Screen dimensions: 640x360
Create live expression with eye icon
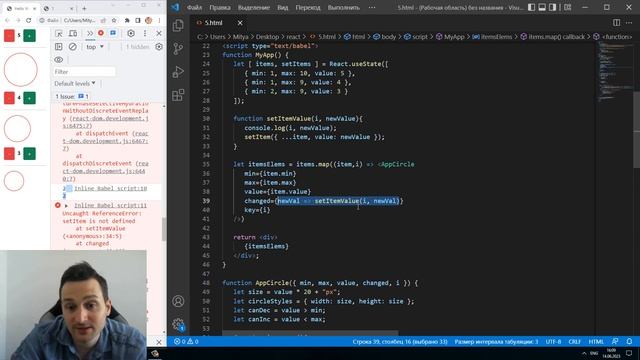click(x=59, y=60)
